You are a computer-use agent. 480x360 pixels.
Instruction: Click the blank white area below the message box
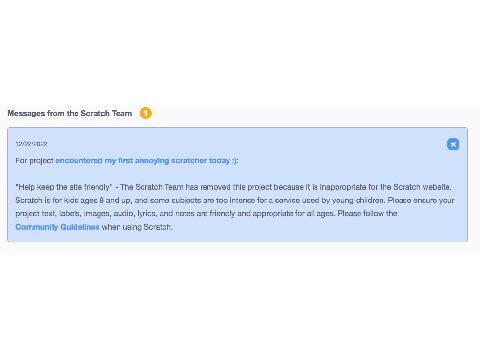[x=240, y=307]
